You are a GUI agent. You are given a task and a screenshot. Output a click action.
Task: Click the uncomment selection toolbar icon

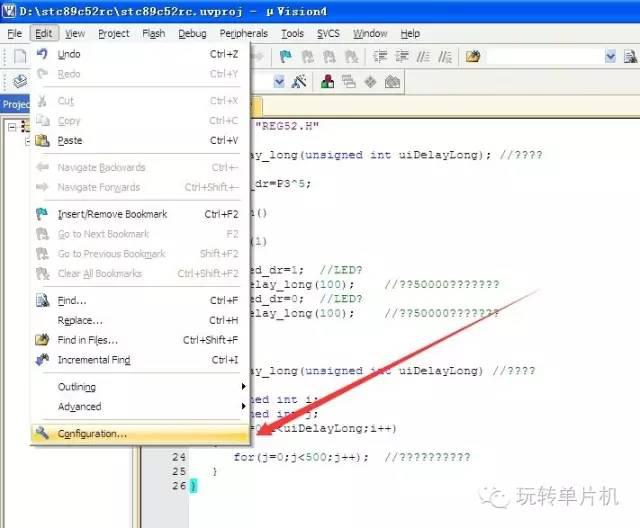click(x=445, y=56)
